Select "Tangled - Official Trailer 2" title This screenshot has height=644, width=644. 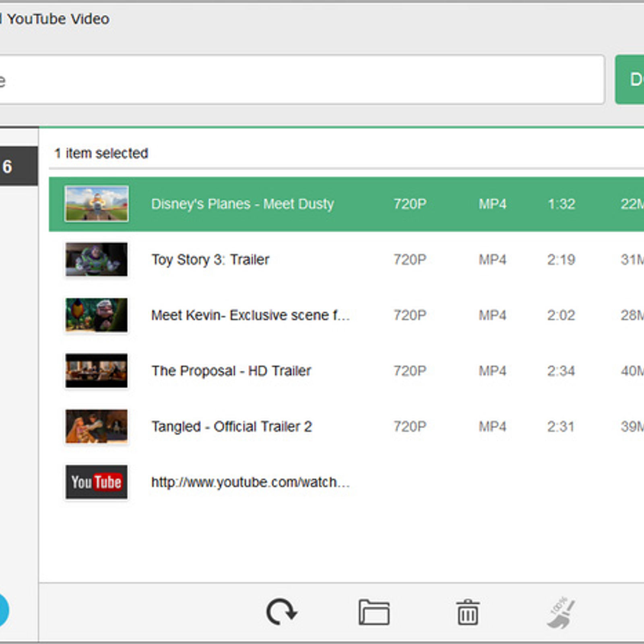coord(231,427)
